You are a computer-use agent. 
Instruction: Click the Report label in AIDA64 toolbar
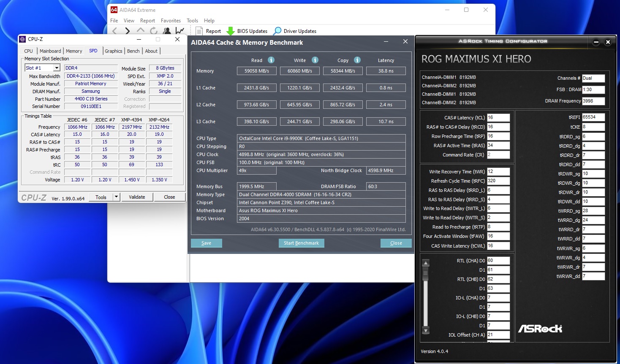point(213,31)
